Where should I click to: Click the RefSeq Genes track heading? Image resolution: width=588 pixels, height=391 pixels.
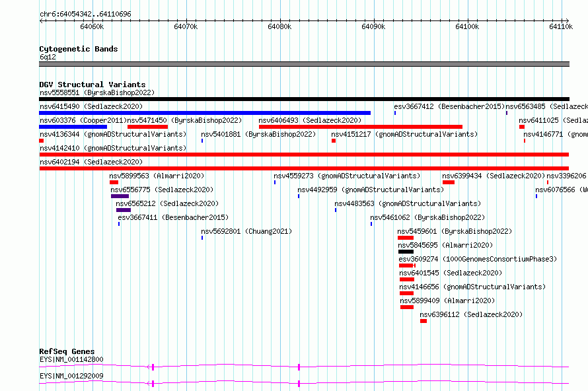point(67,351)
